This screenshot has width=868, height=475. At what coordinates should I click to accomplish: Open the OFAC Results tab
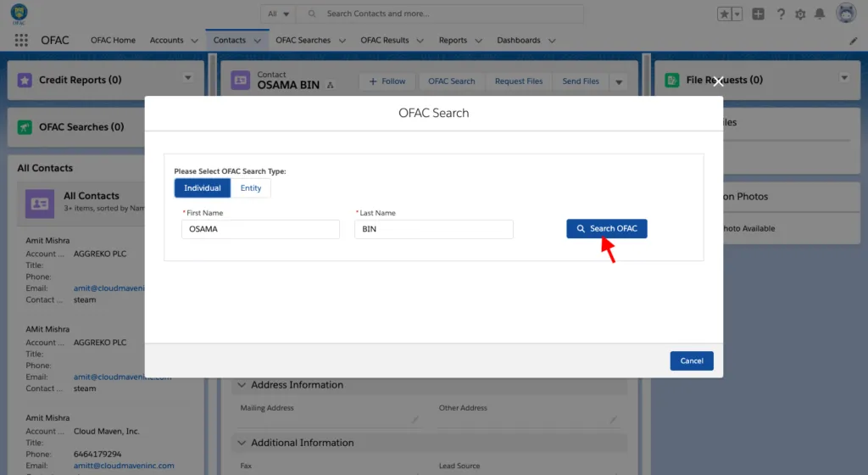385,41
